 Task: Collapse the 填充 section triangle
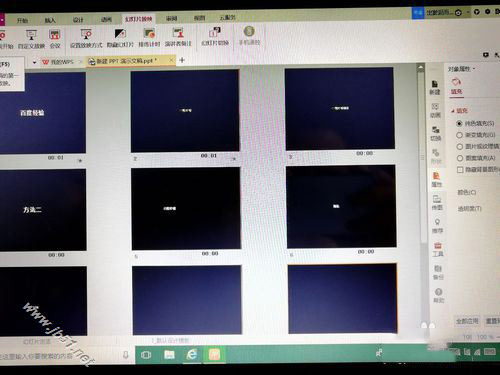453,111
